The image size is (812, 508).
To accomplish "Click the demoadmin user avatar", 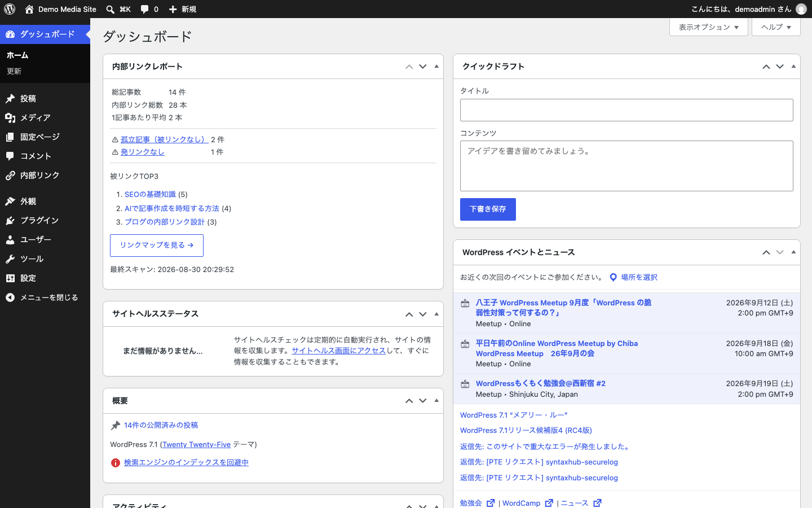I will coord(801,9).
